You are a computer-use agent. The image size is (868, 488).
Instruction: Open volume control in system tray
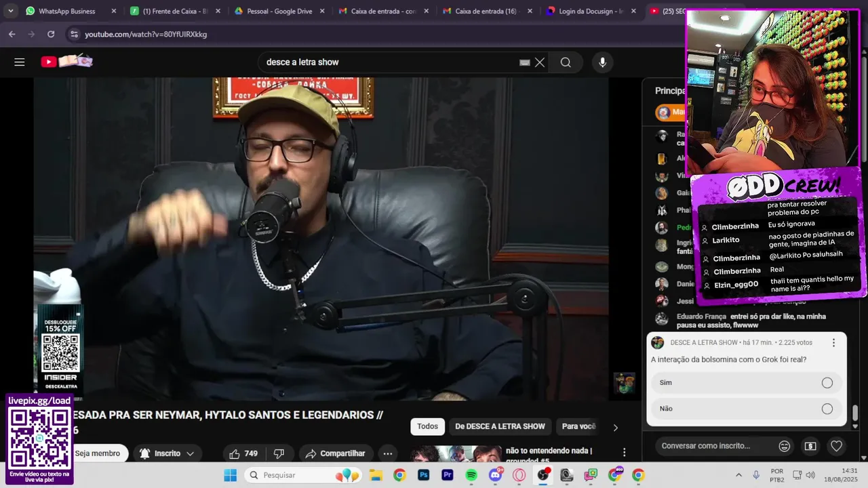pyautogui.click(x=810, y=475)
